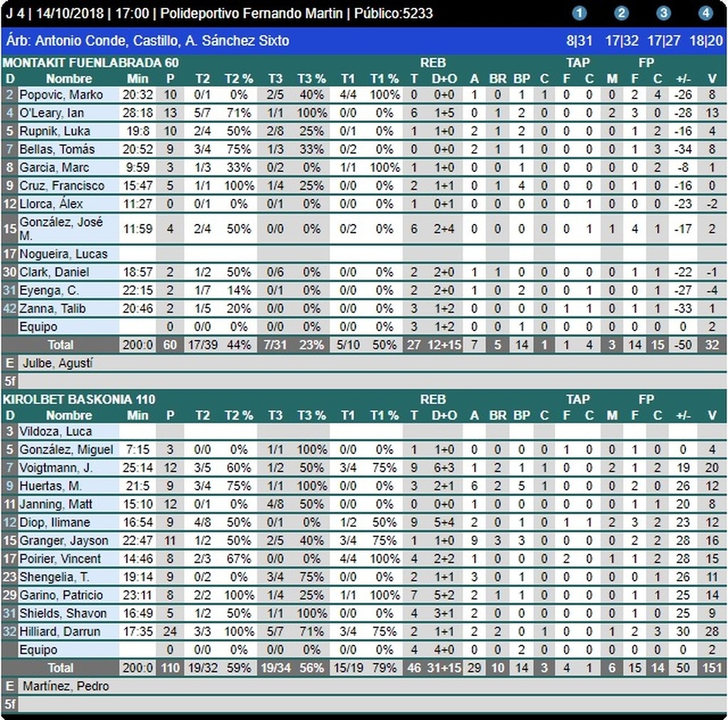Click Voigtmann, J. player name

[55, 468]
